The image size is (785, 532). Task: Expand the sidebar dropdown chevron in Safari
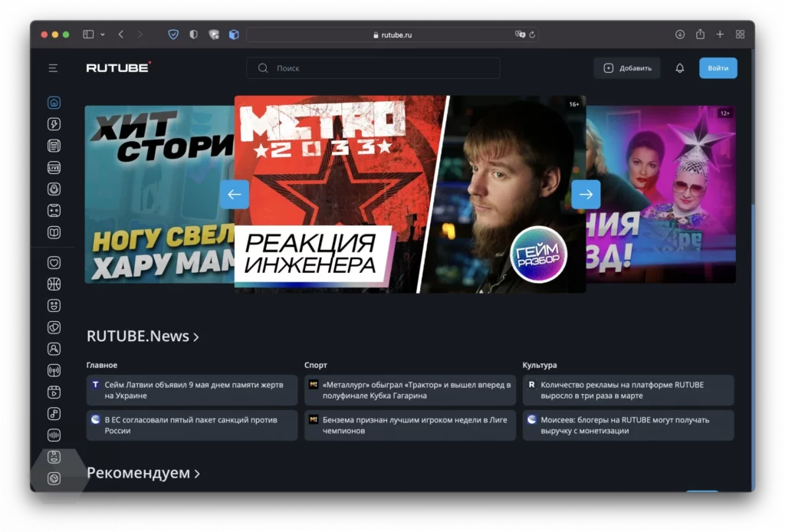(x=102, y=34)
